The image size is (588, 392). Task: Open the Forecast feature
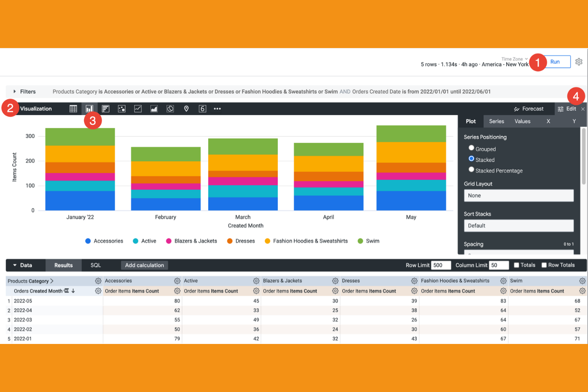(529, 108)
